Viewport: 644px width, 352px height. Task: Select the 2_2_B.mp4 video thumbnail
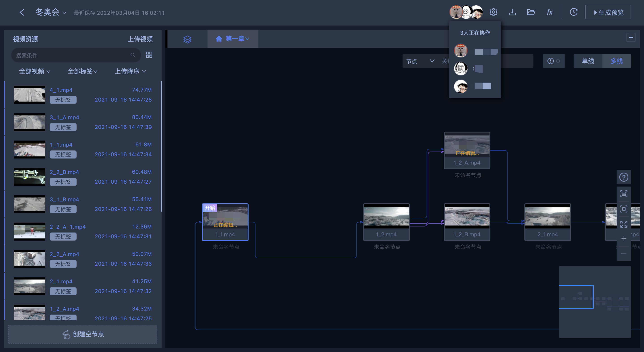coord(30,177)
